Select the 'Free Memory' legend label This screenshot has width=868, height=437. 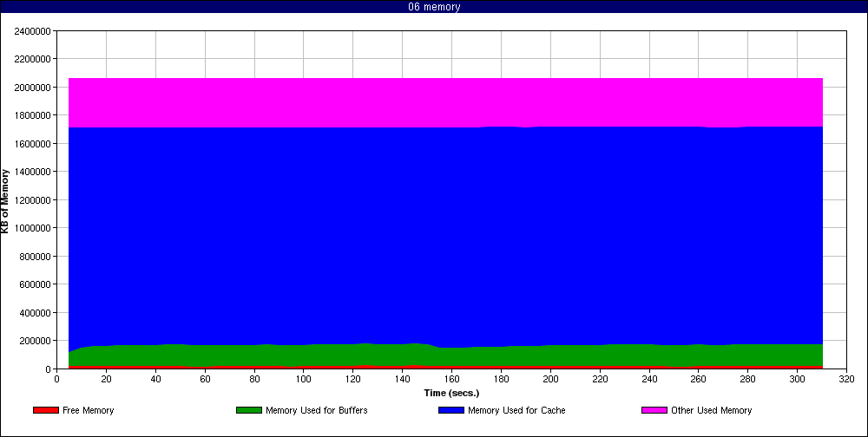[x=88, y=410]
